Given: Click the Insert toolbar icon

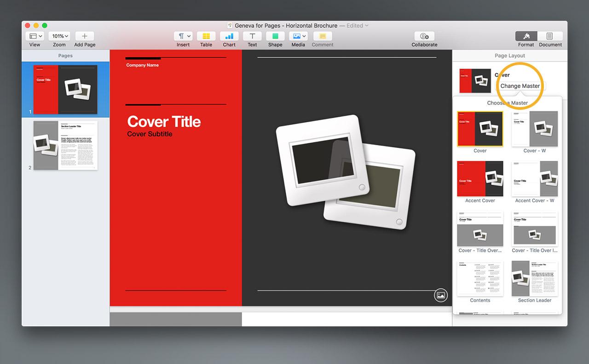Looking at the screenshot, I should pos(183,36).
